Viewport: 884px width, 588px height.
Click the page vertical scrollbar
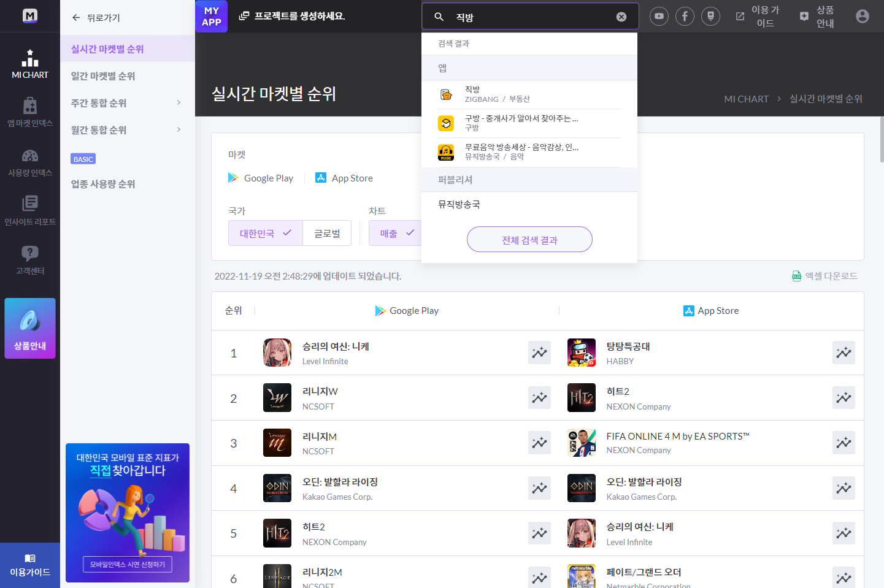(x=882, y=140)
